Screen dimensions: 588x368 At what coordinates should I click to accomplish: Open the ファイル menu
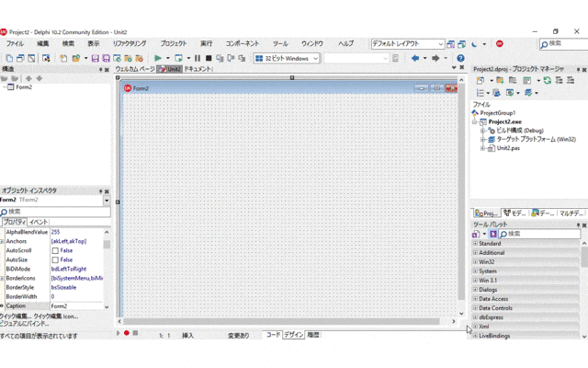tap(15, 43)
